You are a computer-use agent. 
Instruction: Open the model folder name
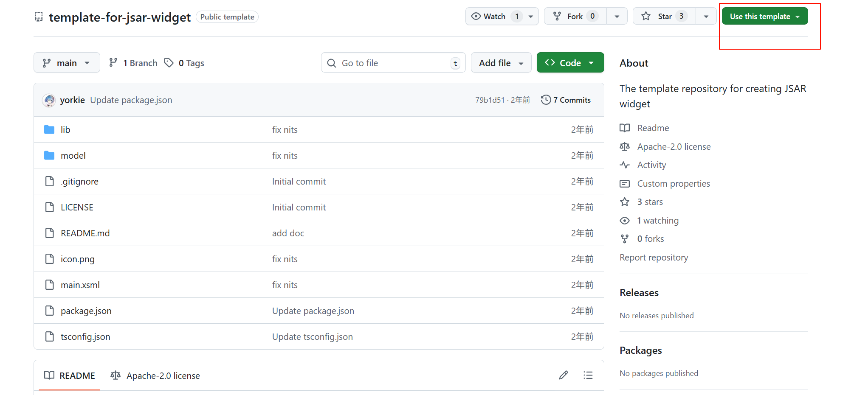(x=73, y=155)
